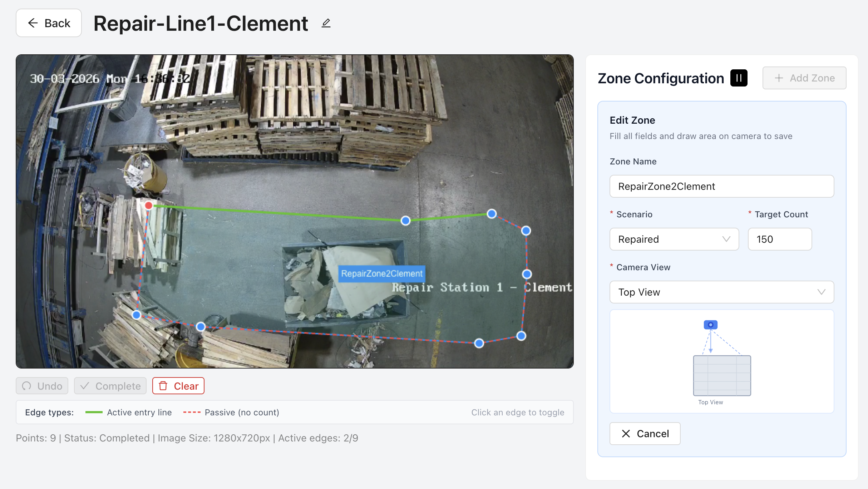
Task: Click the Undo button
Action: (42, 386)
